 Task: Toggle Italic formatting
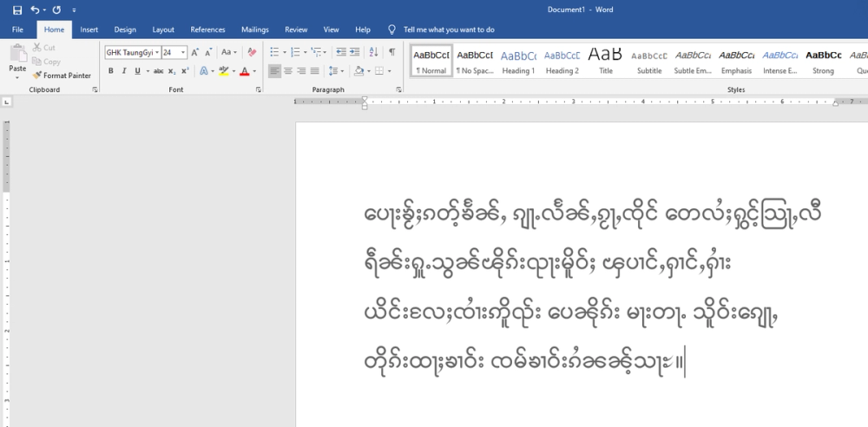pyautogui.click(x=124, y=71)
